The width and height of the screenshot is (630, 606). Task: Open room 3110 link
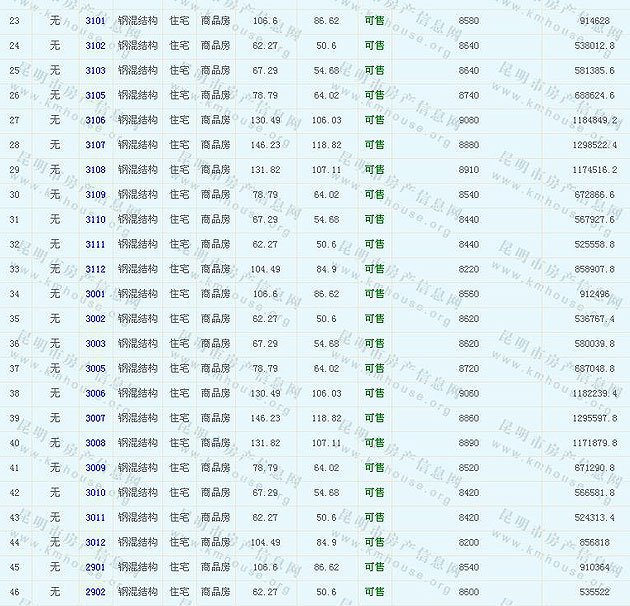[x=95, y=220]
